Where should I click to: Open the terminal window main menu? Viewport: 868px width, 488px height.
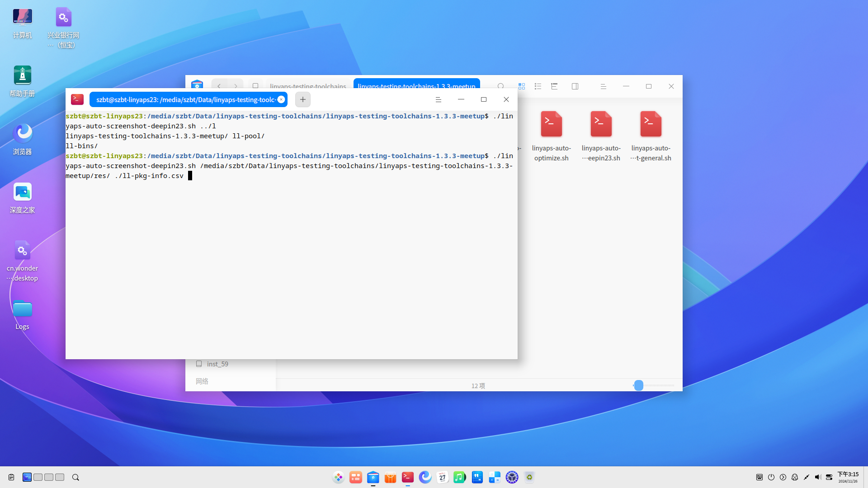(438, 99)
